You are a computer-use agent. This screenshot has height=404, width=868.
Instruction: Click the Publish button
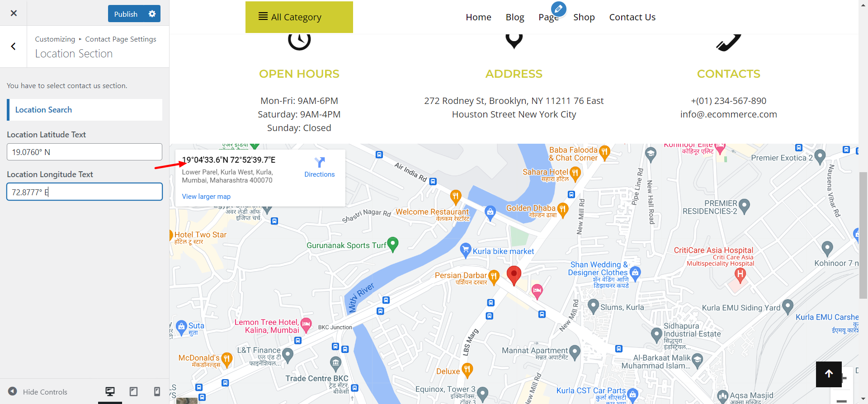126,14
